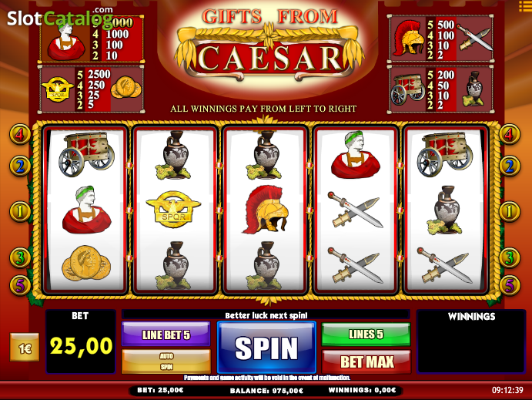Open menu icon in top-right corner

[x=525, y=5]
